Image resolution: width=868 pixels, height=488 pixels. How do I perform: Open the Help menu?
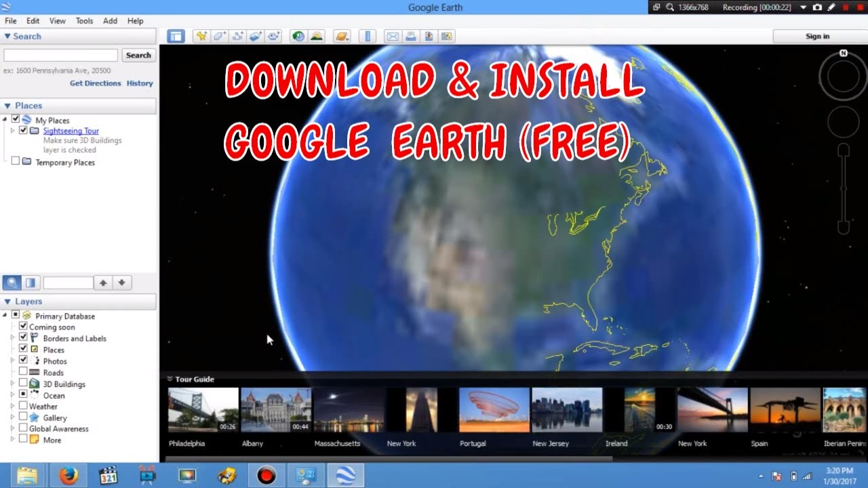coord(136,21)
